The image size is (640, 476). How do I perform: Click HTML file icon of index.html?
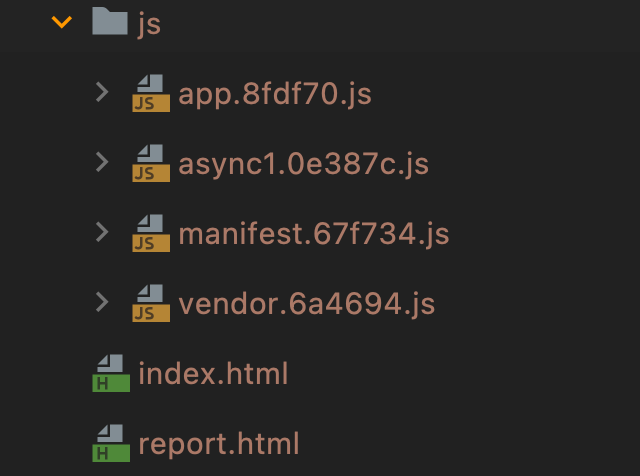pos(109,372)
